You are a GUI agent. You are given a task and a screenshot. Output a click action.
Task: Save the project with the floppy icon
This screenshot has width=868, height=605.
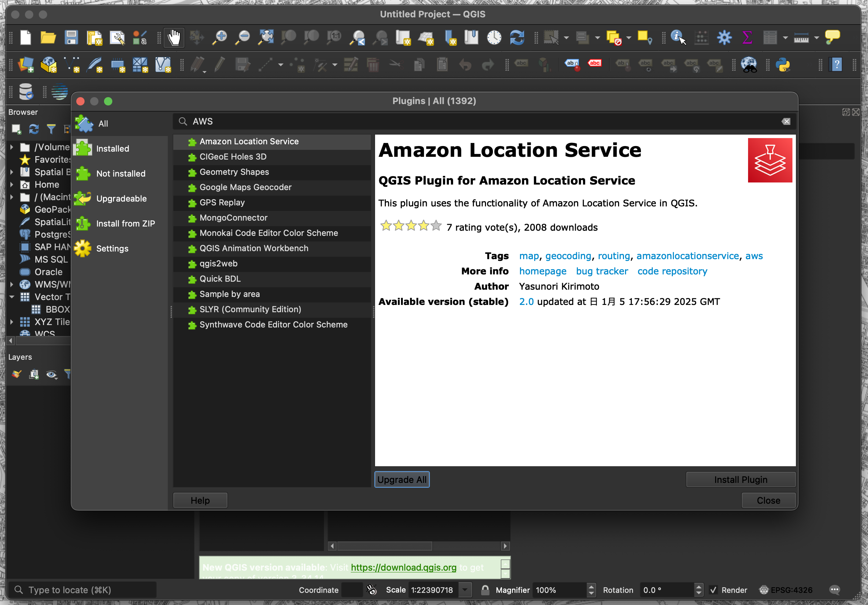pos(71,37)
